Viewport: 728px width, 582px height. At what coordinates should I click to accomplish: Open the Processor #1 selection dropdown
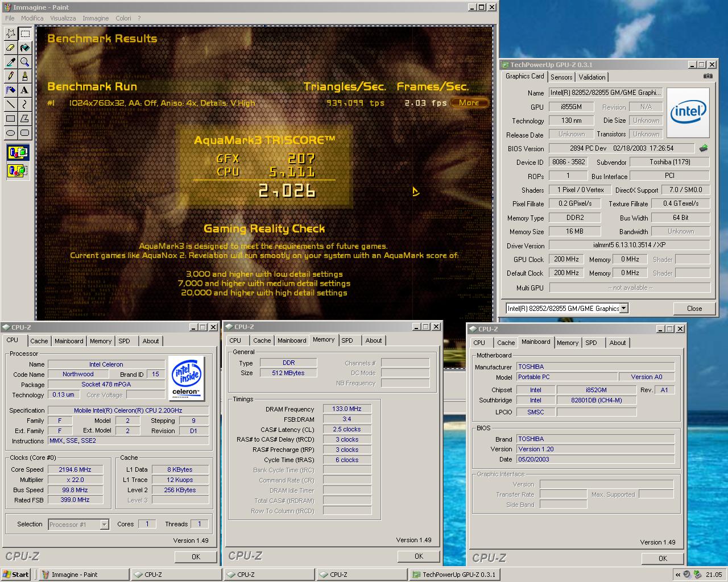point(105,525)
